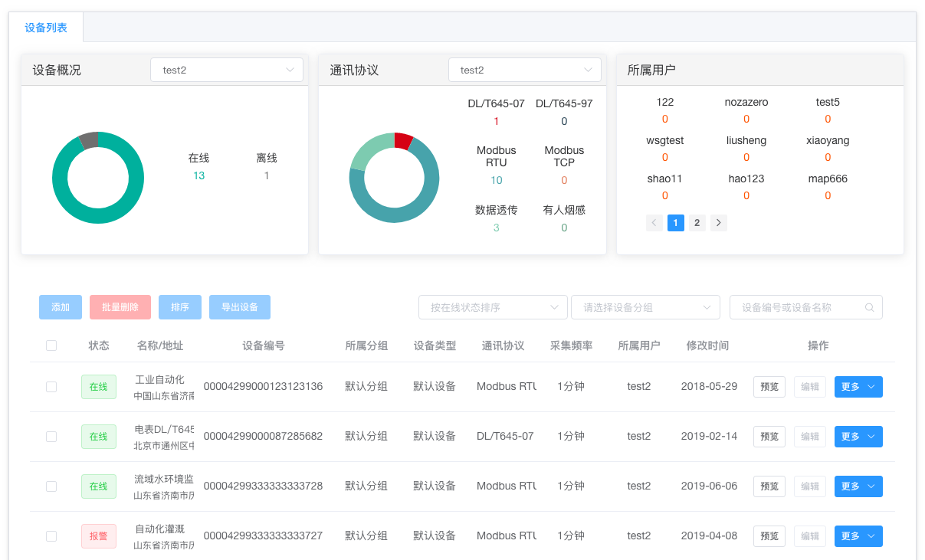Image resolution: width=925 pixels, height=560 pixels.
Task: Open 更多 menu for 自动化灌溉 row
Action: (x=858, y=536)
